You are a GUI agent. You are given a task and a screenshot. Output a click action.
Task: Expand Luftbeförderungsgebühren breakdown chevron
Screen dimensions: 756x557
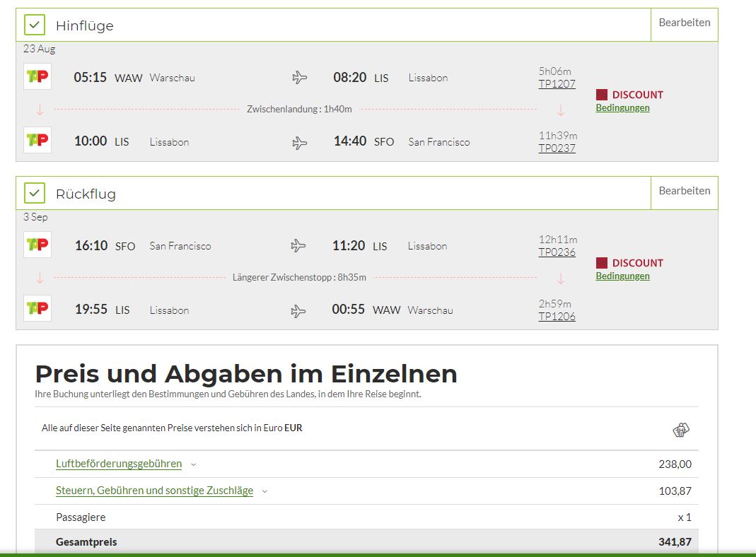[193, 464]
